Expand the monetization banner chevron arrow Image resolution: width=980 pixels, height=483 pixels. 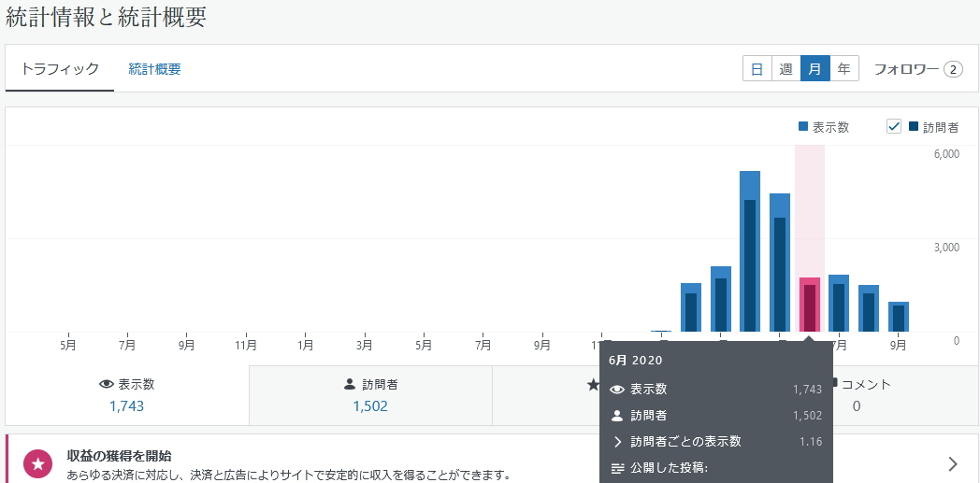[x=953, y=463]
